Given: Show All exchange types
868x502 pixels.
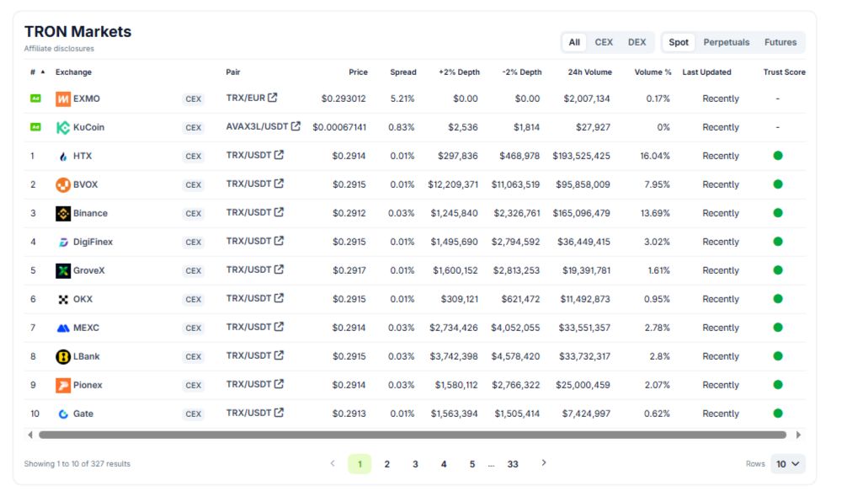Looking at the screenshot, I should [x=574, y=42].
